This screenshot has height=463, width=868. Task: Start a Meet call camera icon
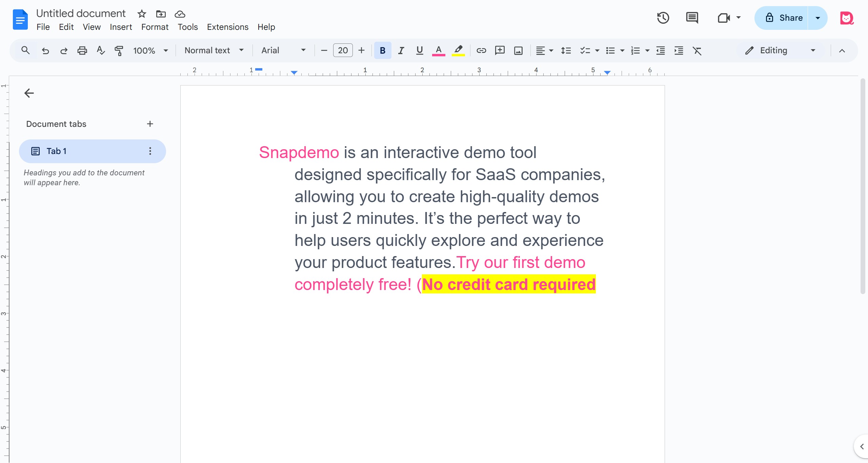click(724, 18)
